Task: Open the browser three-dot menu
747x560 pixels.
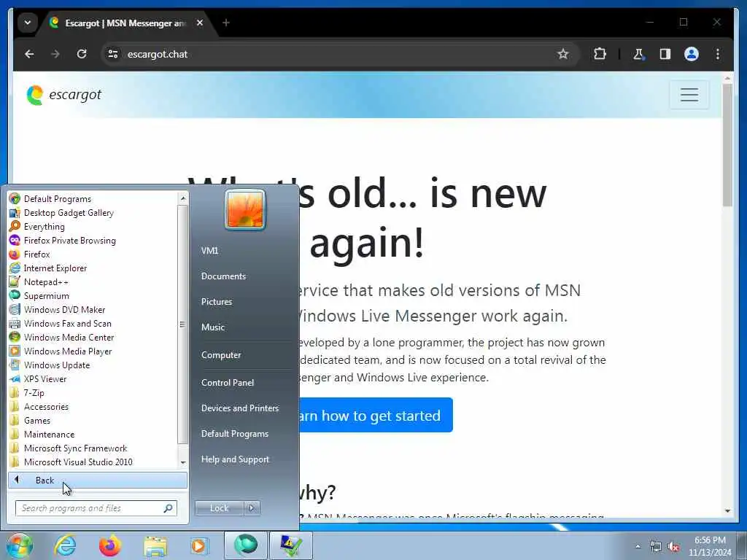Action: coord(718,54)
